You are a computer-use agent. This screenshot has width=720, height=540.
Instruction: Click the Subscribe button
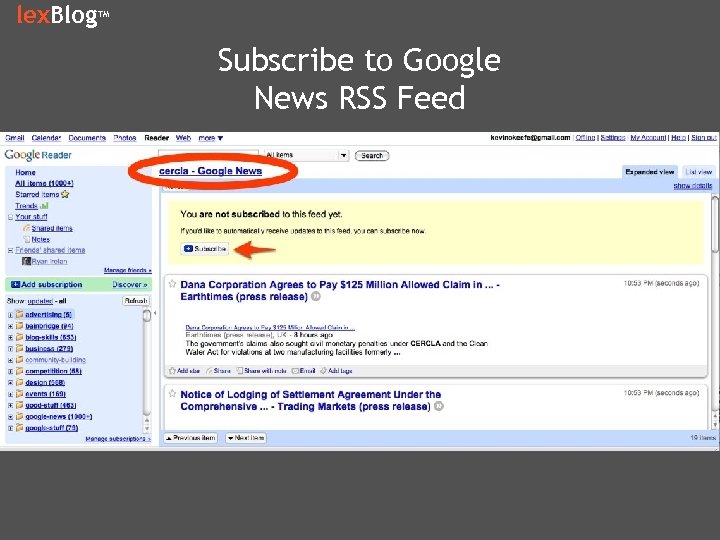[x=205, y=248]
